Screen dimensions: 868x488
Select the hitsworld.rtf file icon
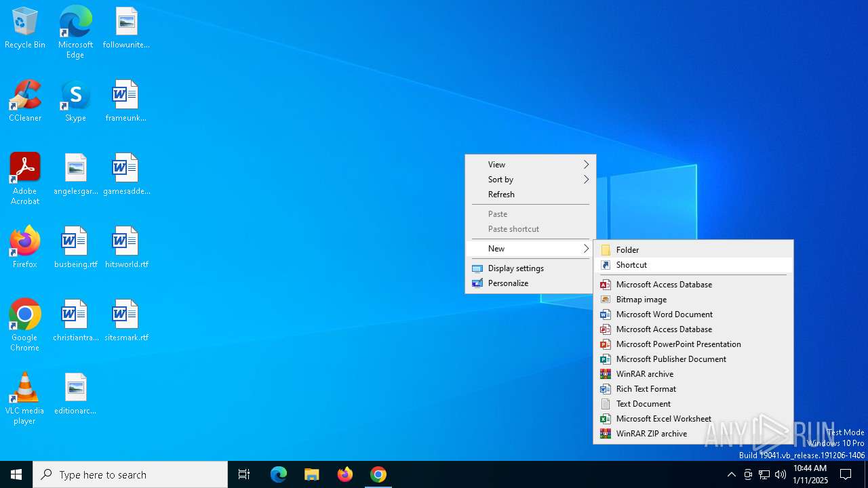126,248
